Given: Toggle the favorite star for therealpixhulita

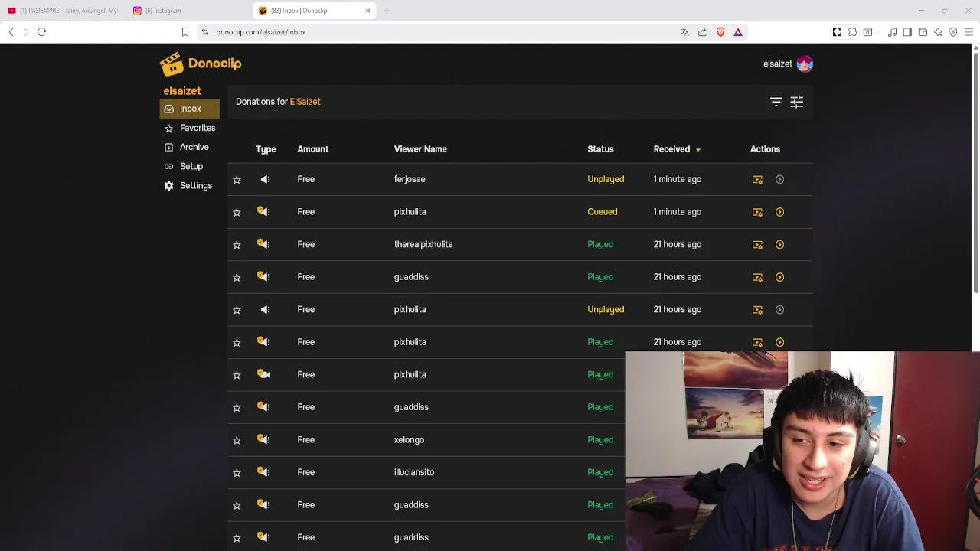Looking at the screenshot, I should coord(237,244).
